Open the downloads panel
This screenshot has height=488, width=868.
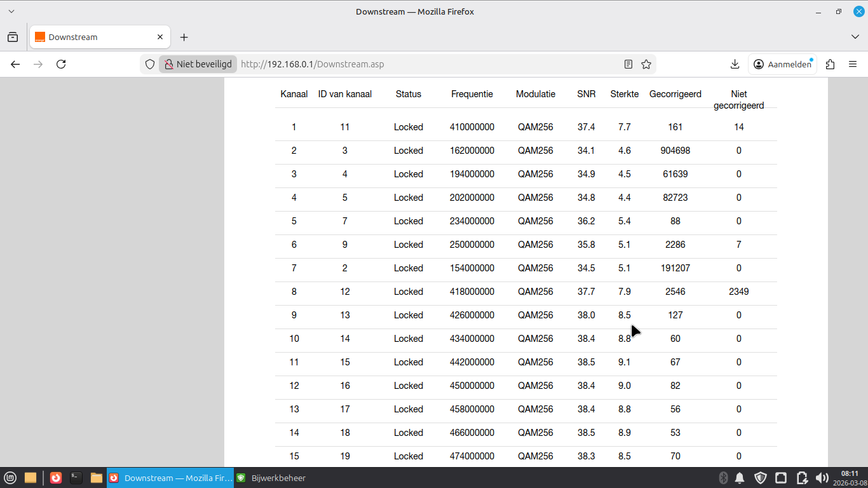735,64
